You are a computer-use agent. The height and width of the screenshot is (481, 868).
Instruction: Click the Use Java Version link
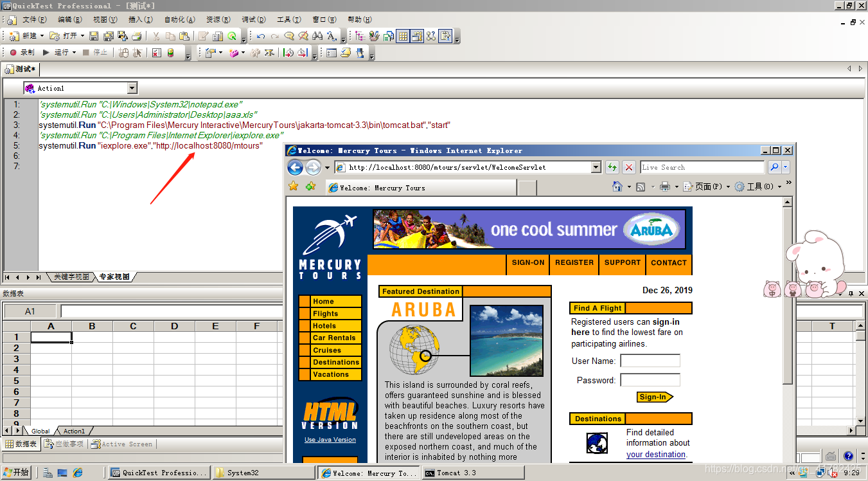[x=330, y=440]
